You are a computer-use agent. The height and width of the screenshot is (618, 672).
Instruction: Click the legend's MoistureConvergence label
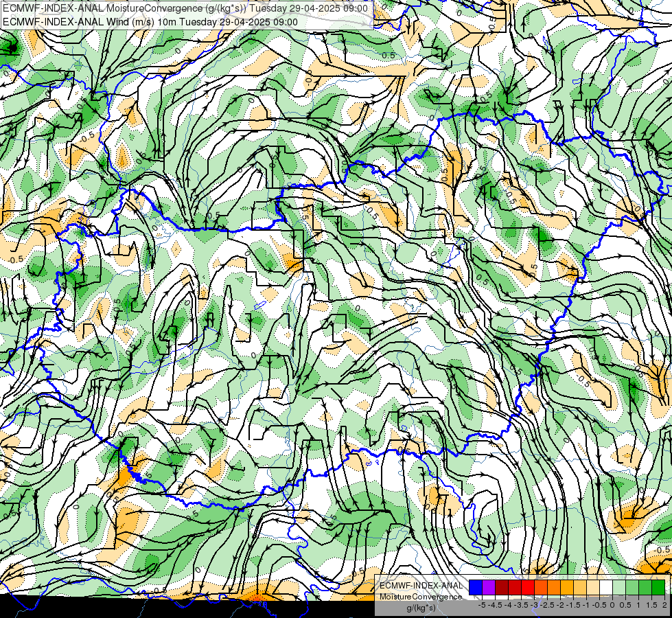click(x=421, y=597)
